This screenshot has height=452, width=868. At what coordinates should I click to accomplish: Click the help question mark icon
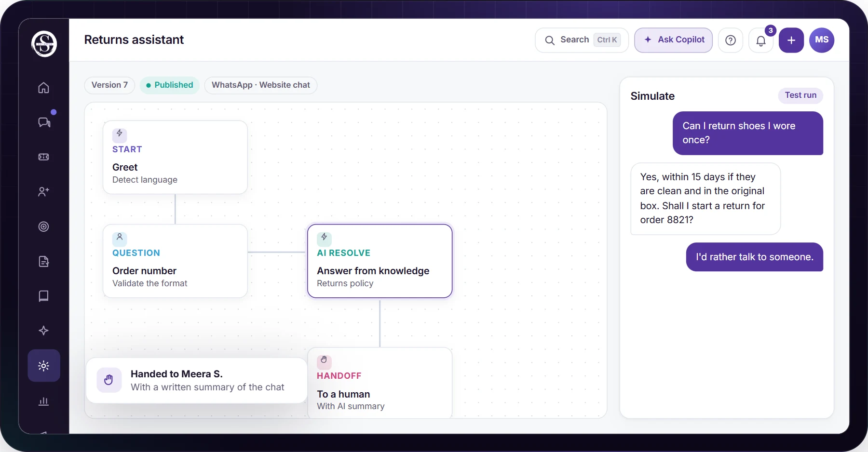731,40
